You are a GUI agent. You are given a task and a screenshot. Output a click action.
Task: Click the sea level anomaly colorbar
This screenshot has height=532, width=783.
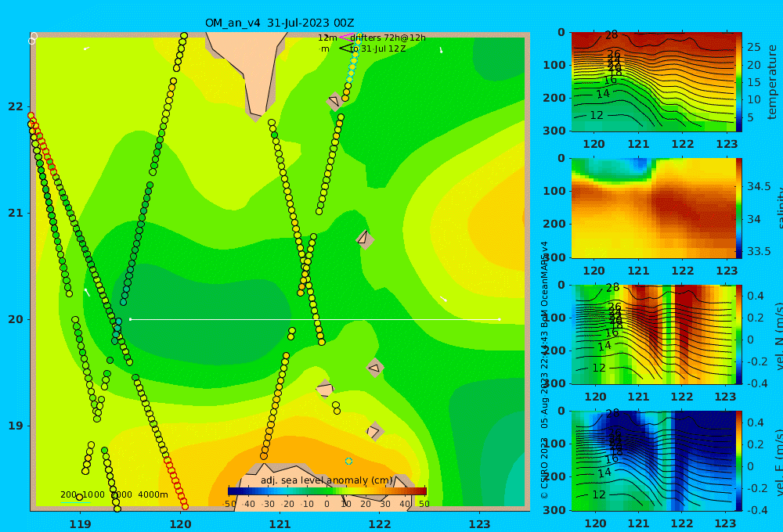pos(327,491)
